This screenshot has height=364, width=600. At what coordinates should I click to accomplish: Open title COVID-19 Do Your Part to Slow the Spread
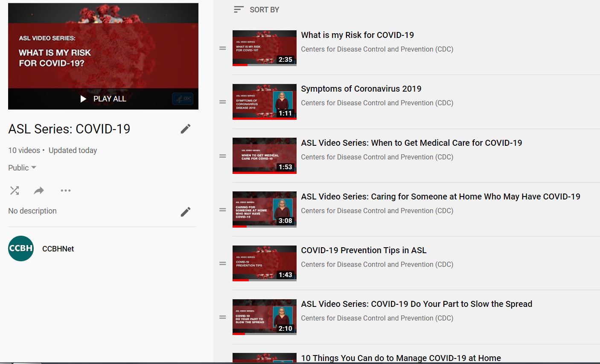tap(417, 304)
